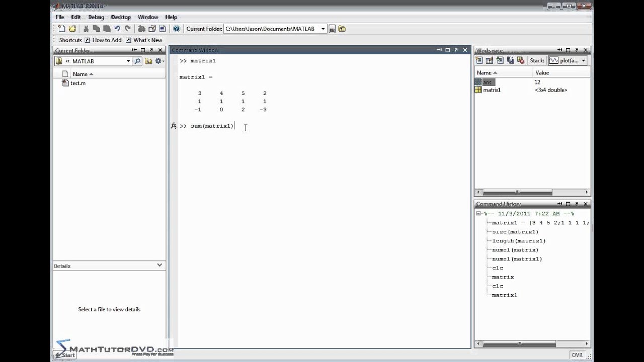Collapse the Command History date group

point(478,214)
